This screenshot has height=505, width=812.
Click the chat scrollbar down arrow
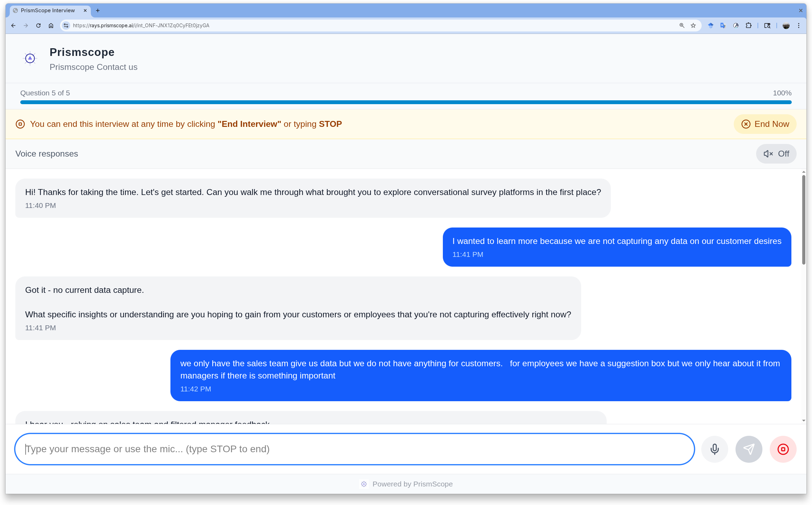(804, 420)
